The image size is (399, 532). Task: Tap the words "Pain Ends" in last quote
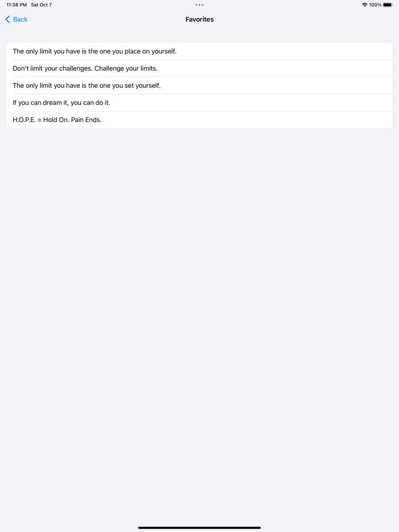click(x=86, y=120)
